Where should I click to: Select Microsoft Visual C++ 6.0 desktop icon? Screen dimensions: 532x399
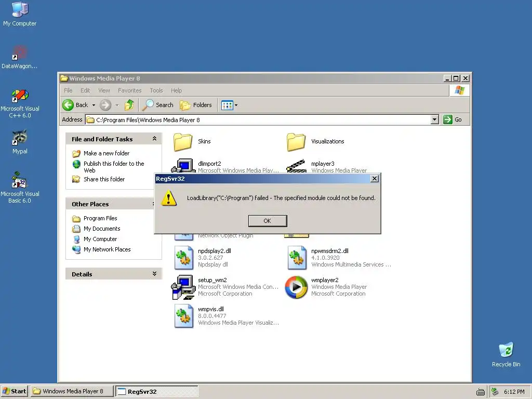pos(20,103)
